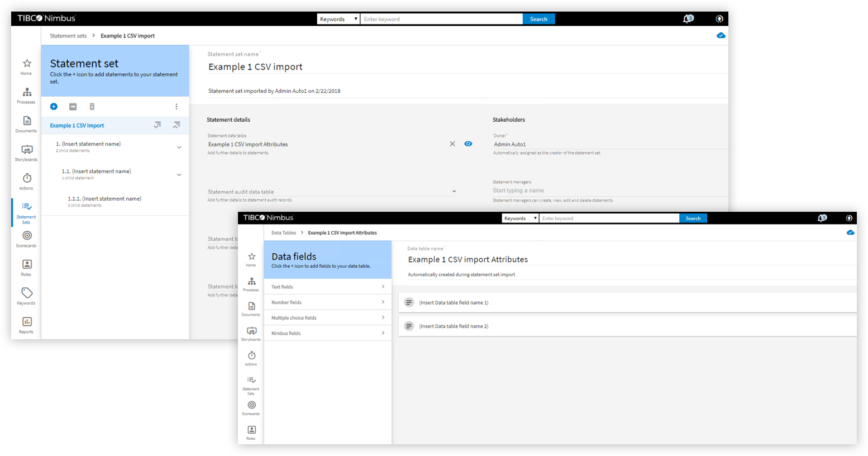Click the blue add statement plus icon
This screenshot has width=868, height=456.
pos(54,107)
